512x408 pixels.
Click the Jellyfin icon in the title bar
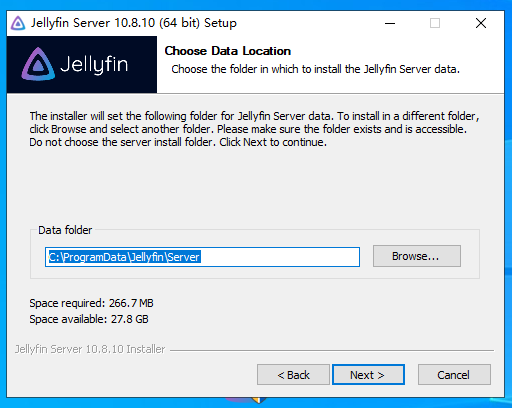pos(18,23)
